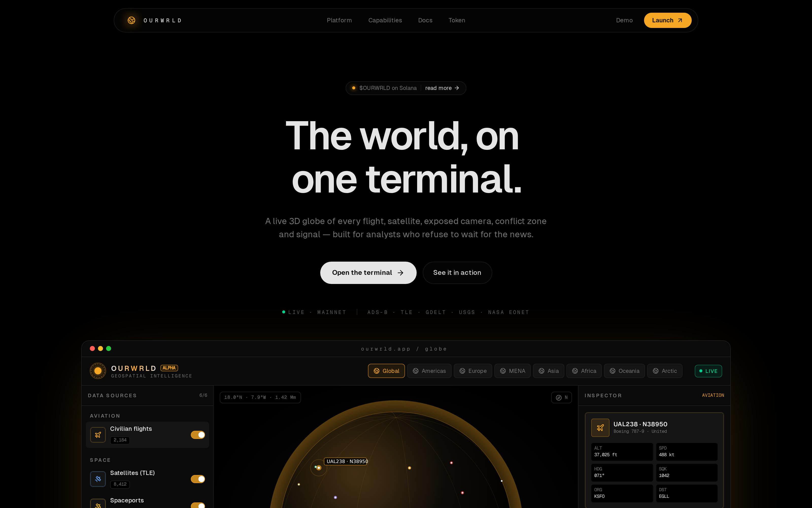
Task: Click the orange sun OURWRLD app logo
Action: click(98, 371)
